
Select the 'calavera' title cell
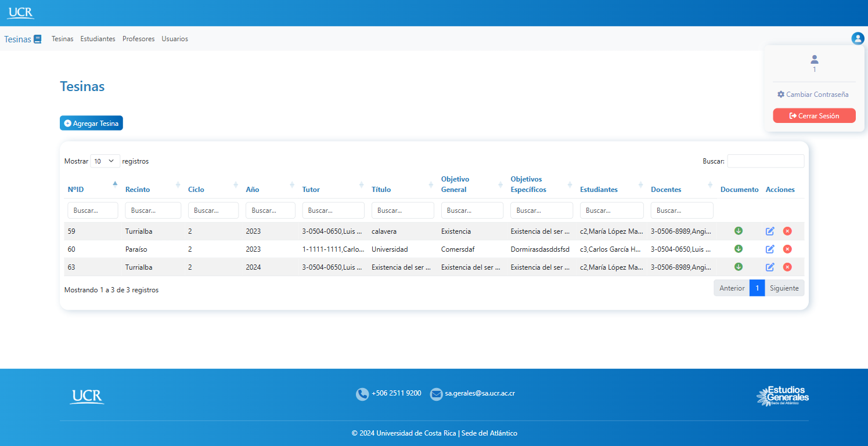tap(403, 231)
